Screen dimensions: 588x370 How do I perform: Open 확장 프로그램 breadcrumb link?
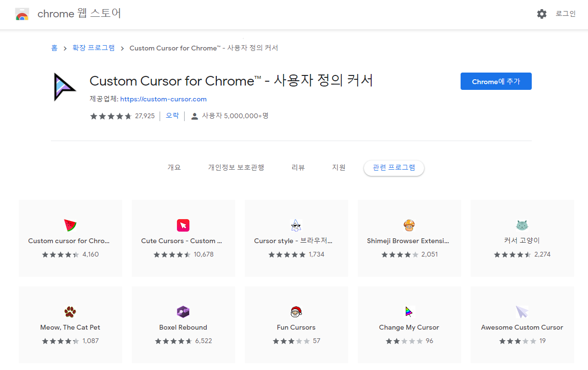[93, 48]
